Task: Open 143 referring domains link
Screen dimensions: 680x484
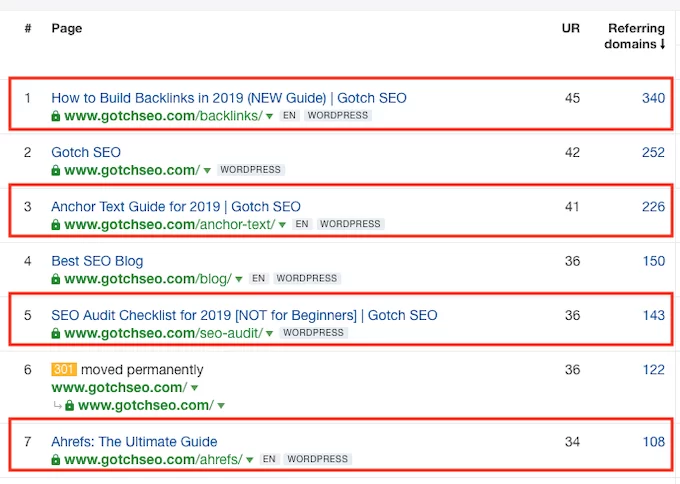Action: tap(654, 315)
